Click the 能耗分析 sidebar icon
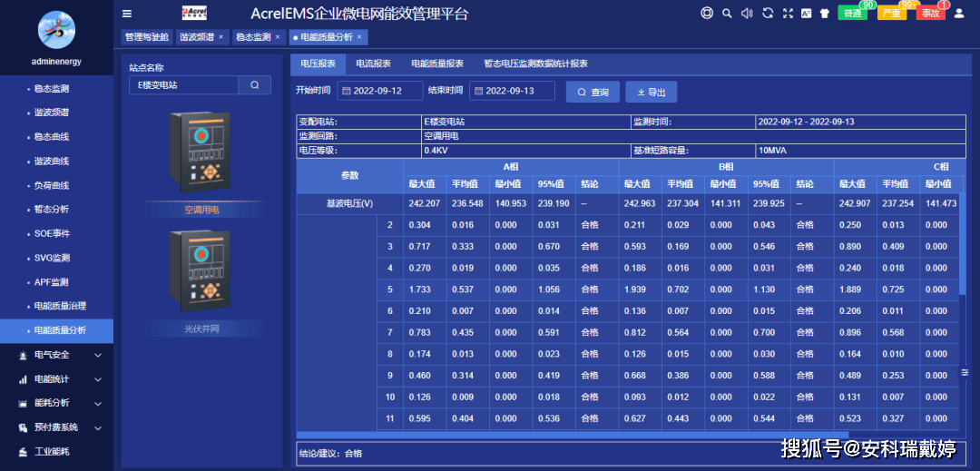Image resolution: width=980 pixels, height=471 pixels. click(23, 403)
